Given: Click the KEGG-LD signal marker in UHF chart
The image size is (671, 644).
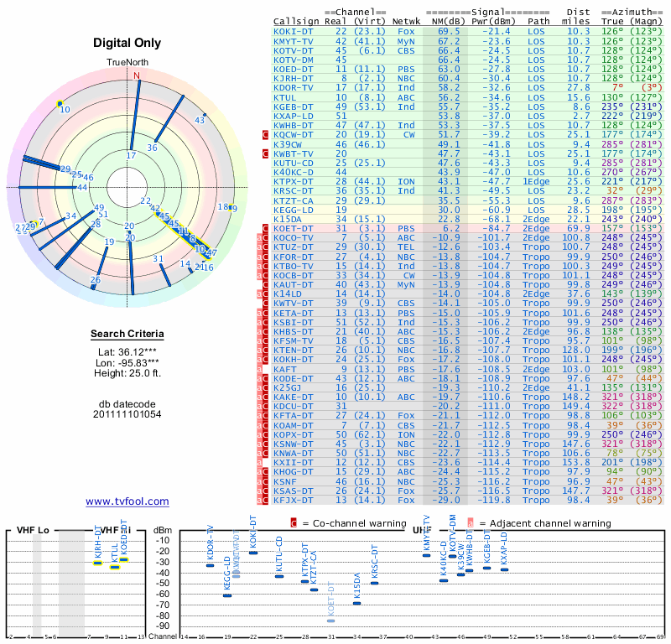Looking at the screenshot, I should [x=227, y=595].
